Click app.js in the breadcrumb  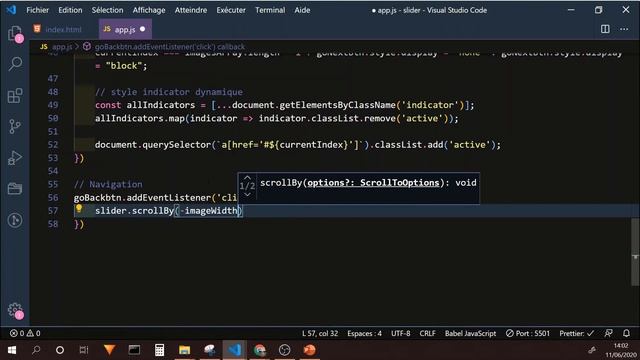point(62,47)
